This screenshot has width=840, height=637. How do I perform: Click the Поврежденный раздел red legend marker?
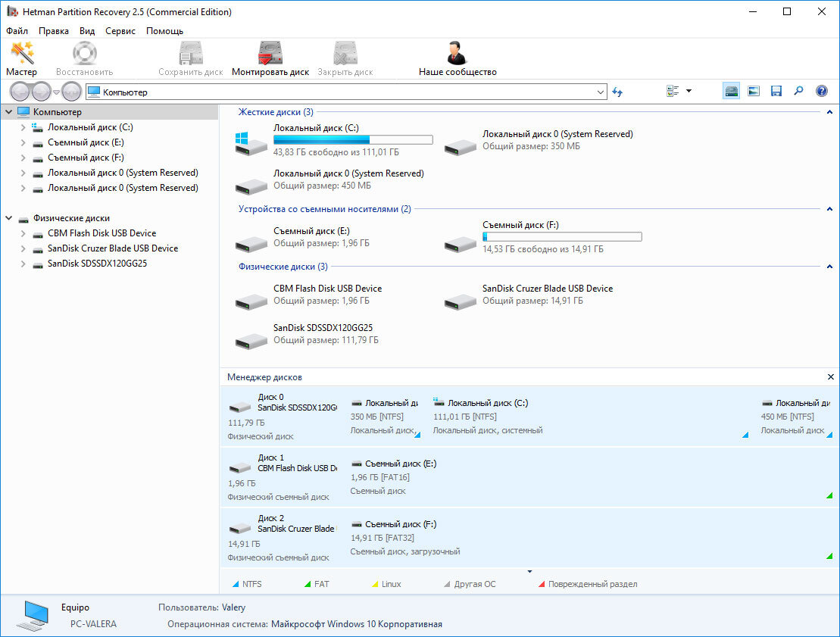542,584
